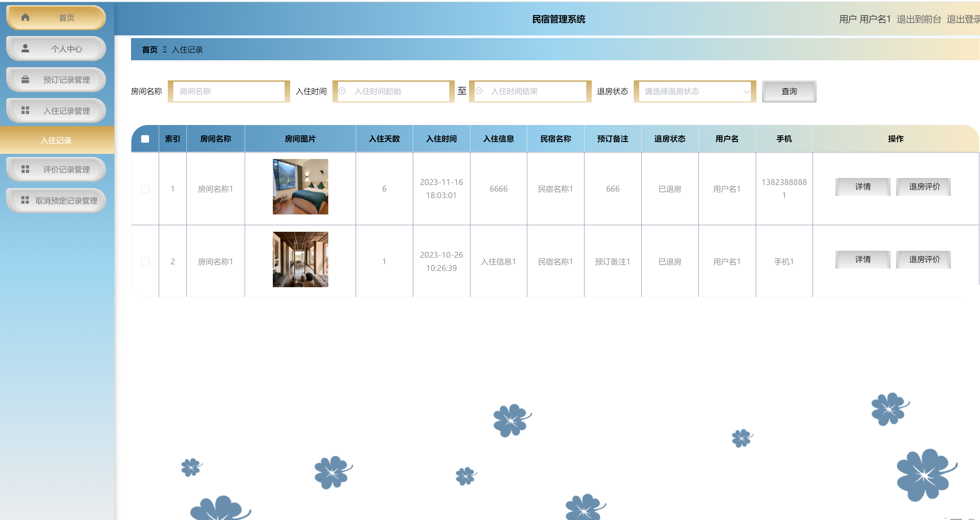Image resolution: width=980 pixels, height=520 pixels.
Task: Click the clock icon in 入住时间起始 field
Action: tap(342, 91)
